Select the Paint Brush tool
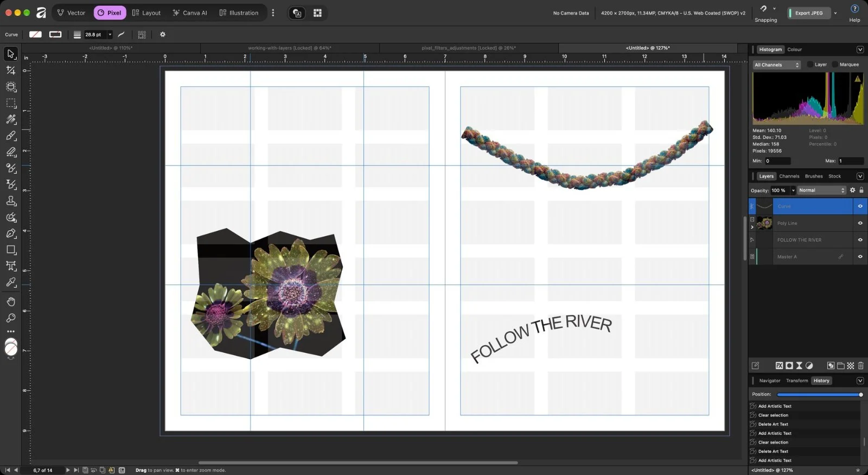This screenshot has height=475, width=868. click(11, 135)
